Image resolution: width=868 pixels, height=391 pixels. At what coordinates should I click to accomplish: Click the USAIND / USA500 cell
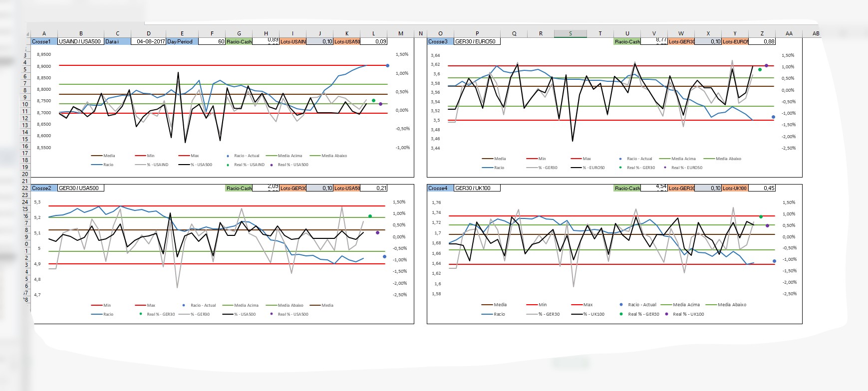pos(81,41)
